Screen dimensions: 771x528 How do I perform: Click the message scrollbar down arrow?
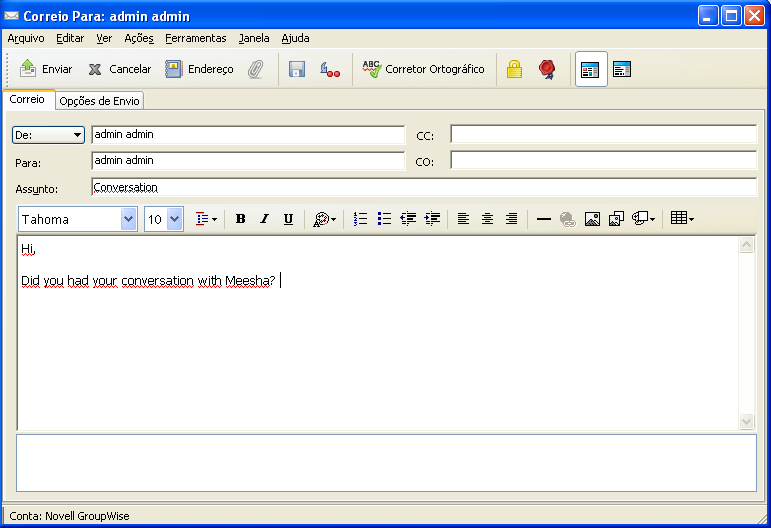(x=746, y=421)
